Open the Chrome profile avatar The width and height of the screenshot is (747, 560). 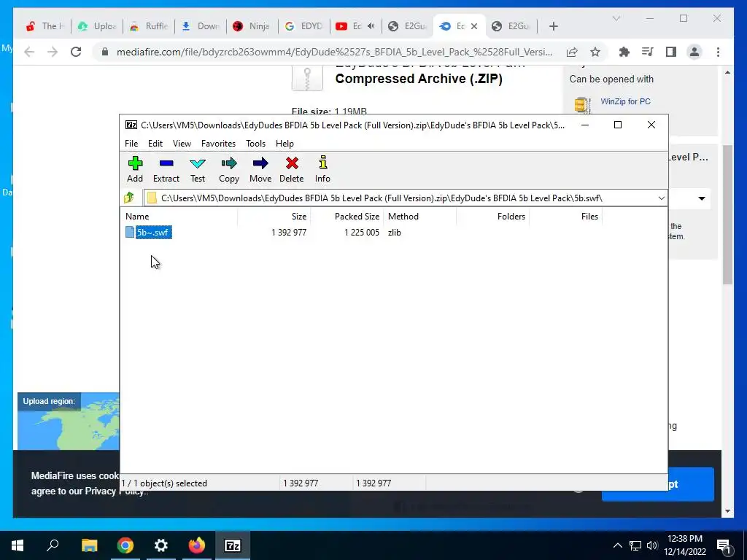pos(694,52)
